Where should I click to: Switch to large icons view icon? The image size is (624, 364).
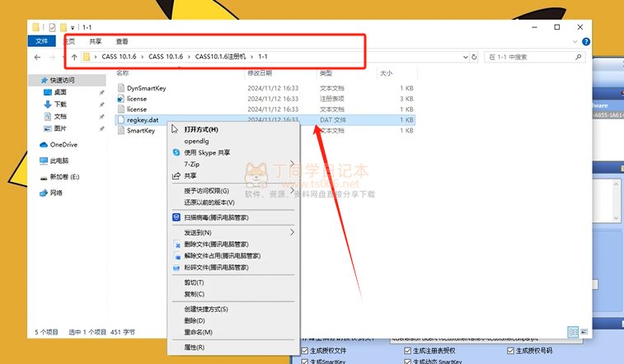tap(584, 332)
